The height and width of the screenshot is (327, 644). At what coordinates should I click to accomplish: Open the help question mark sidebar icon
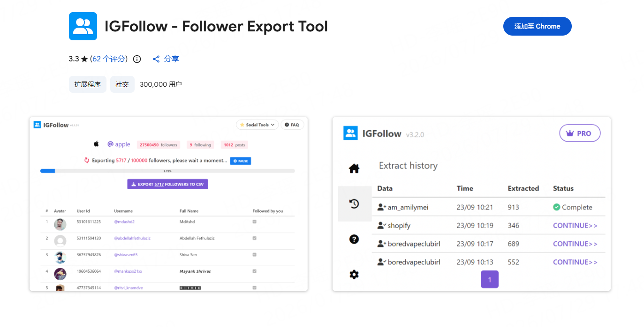coord(354,239)
